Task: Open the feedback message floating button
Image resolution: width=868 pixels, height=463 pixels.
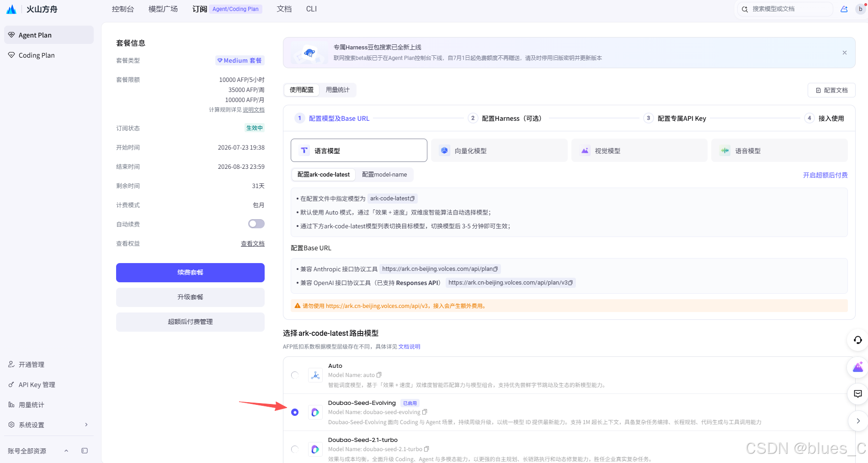Action: point(858,394)
